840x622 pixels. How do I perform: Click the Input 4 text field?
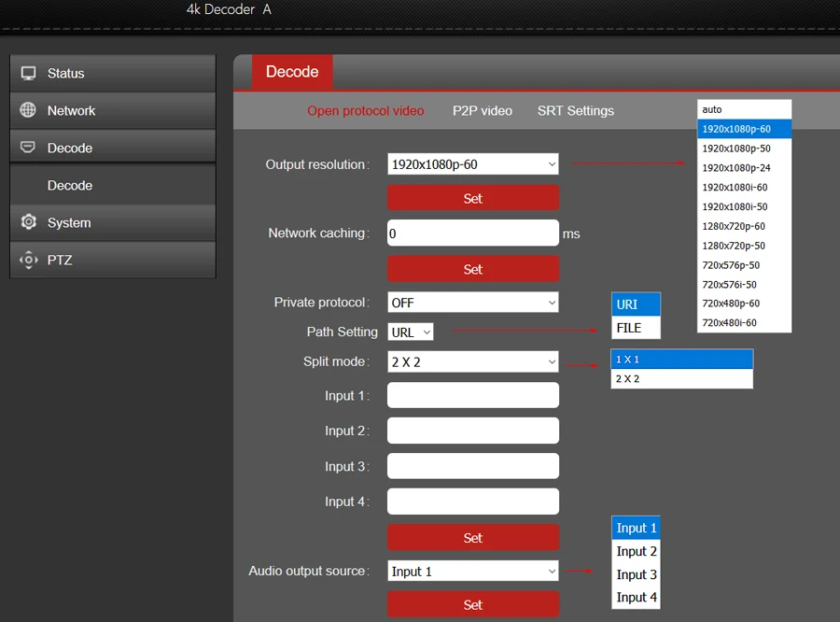[473, 502]
